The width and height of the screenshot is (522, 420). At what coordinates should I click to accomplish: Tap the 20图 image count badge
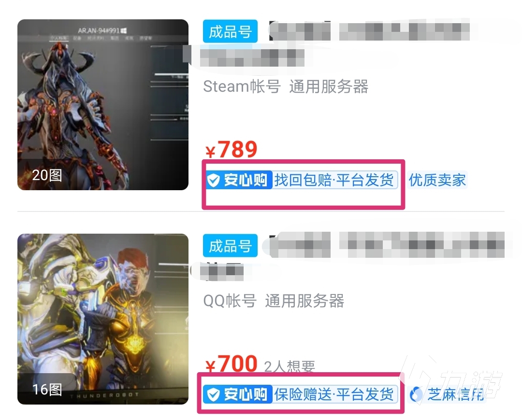click(x=47, y=175)
